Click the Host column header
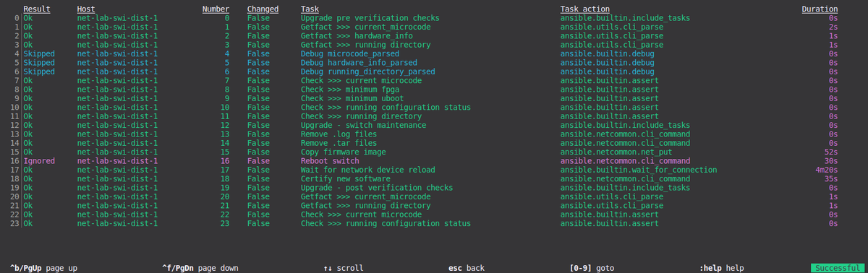This screenshot has height=273, width=868. (85, 9)
